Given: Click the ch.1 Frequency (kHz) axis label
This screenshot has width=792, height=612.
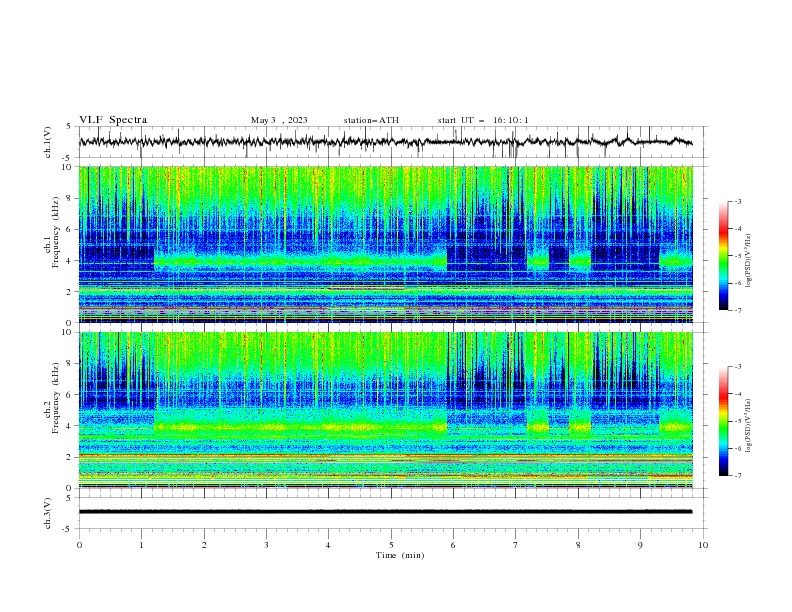Looking at the screenshot, I should coord(52,233).
